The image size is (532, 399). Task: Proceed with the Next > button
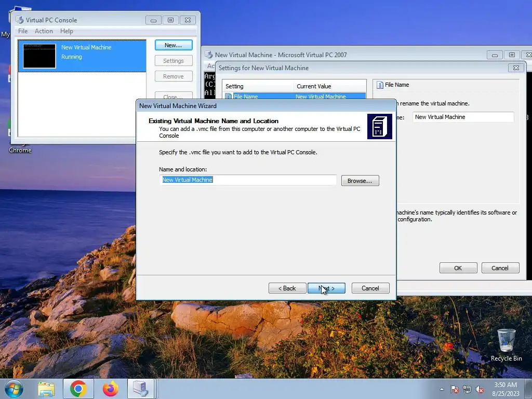[x=326, y=288]
